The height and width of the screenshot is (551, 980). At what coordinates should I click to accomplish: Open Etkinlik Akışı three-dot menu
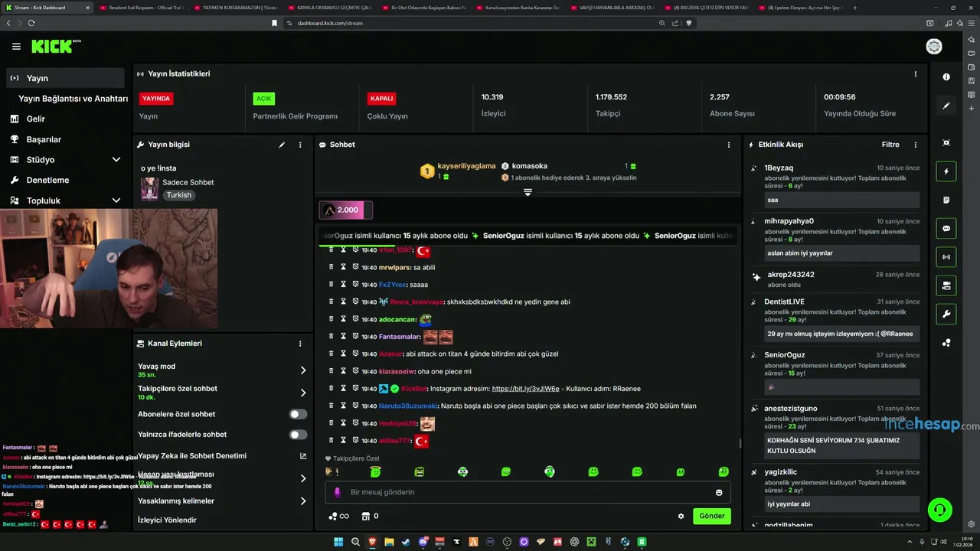click(915, 145)
